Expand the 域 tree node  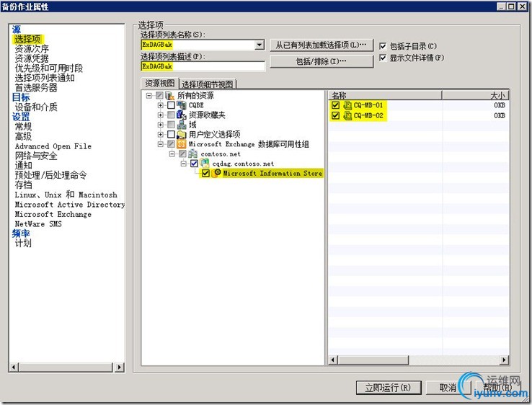tap(161, 125)
